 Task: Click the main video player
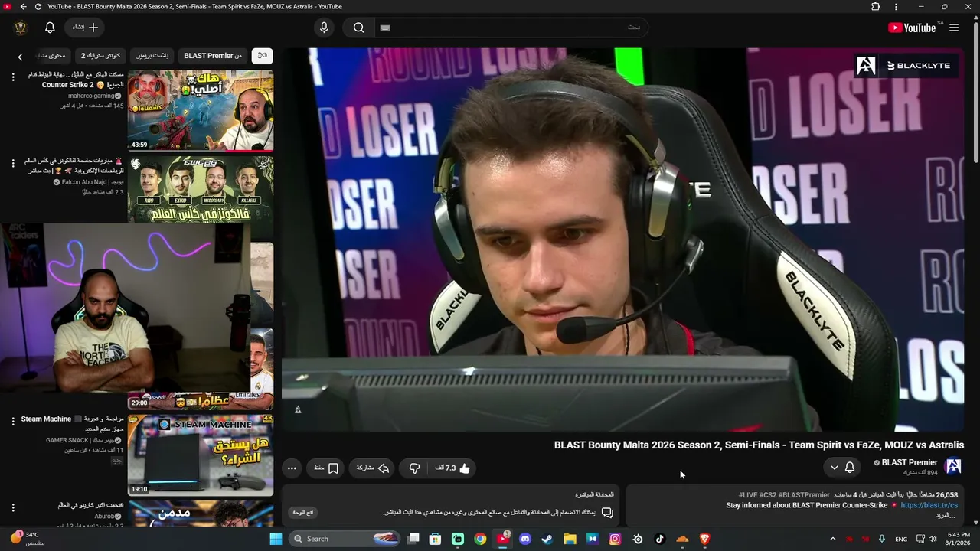click(x=623, y=240)
